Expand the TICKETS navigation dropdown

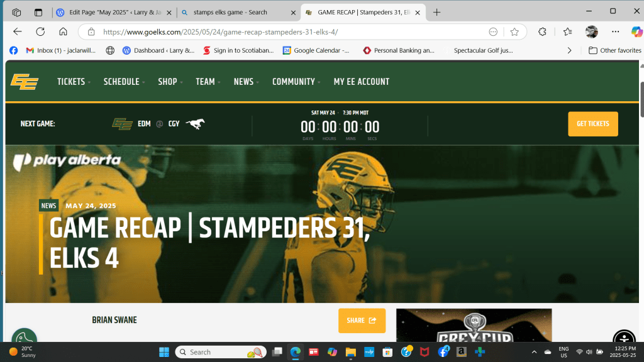[74, 82]
